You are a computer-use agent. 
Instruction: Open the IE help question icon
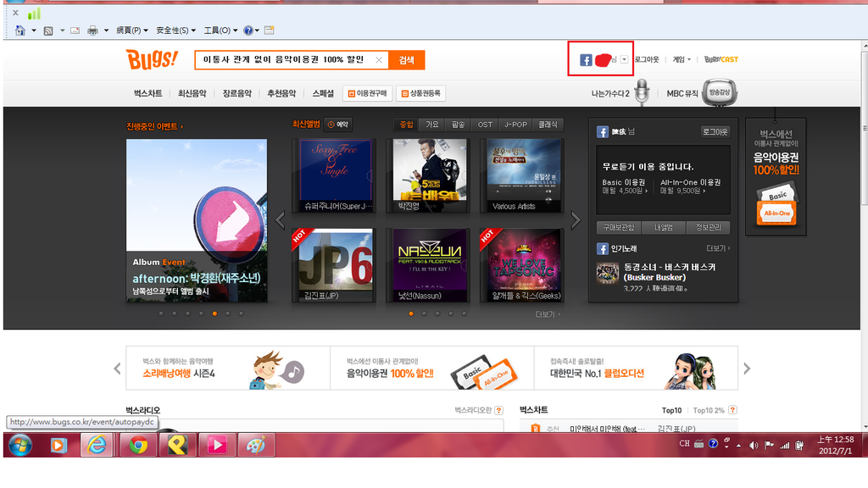point(248,30)
